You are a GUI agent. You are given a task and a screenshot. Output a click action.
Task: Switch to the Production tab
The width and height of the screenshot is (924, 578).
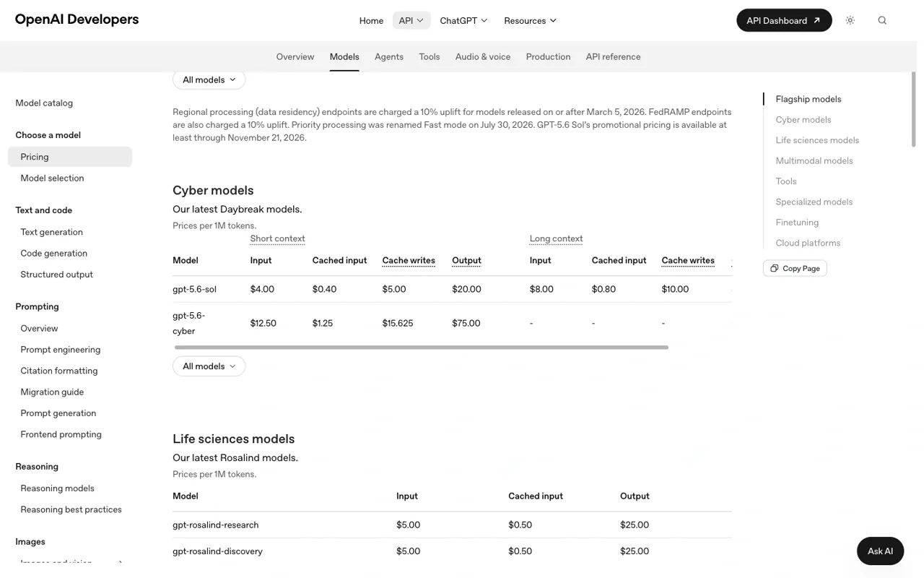(x=548, y=56)
